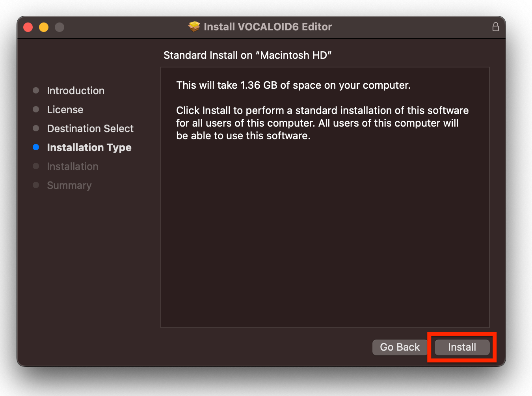The height and width of the screenshot is (396, 532).
Task: Open the Destination Select step
Action: 90,128
